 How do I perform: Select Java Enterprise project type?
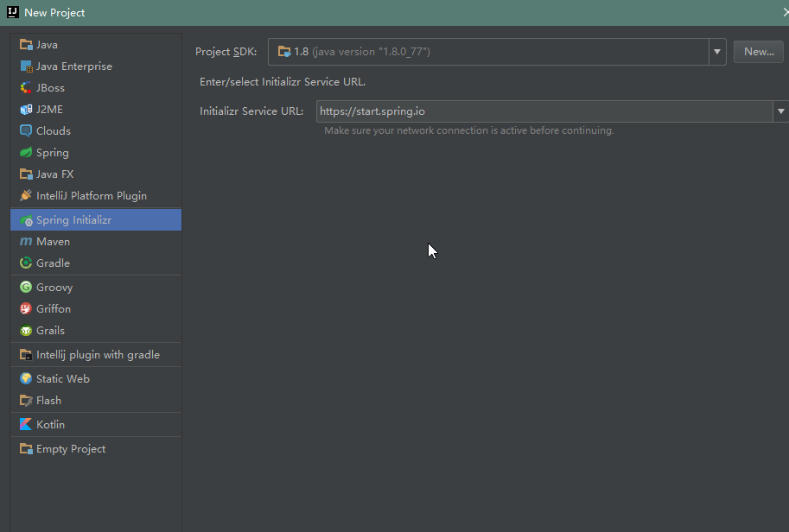(73, 66)
